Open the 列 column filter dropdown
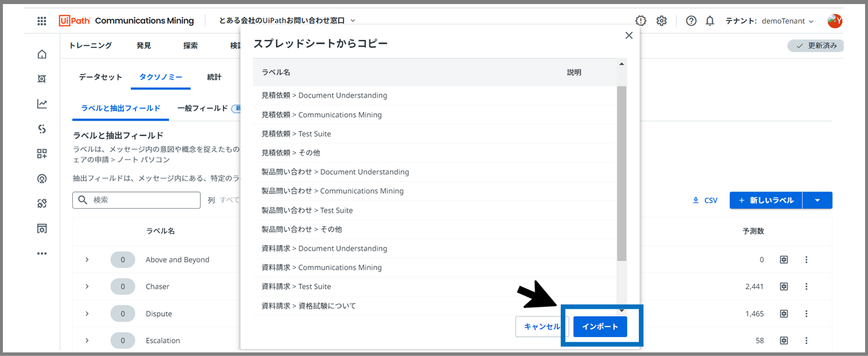Screen dimensions: 868x356 [x=223, y=200]
